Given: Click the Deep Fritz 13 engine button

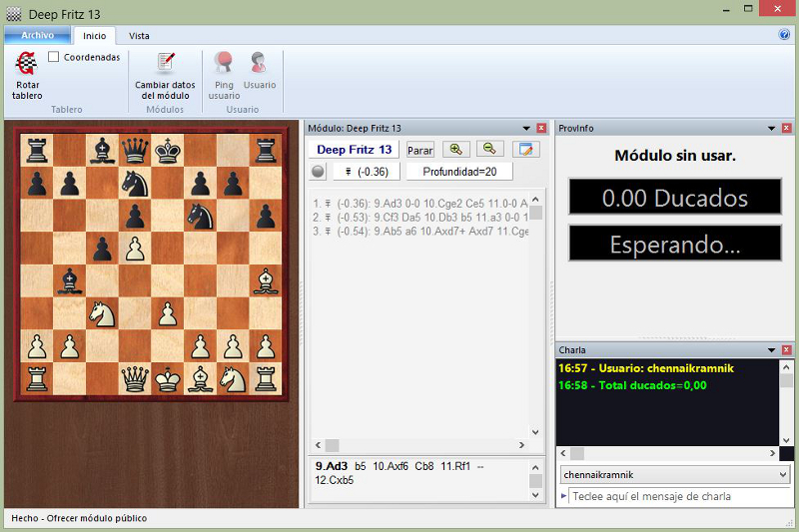Looking at the screenshot, I should point(355,149).
